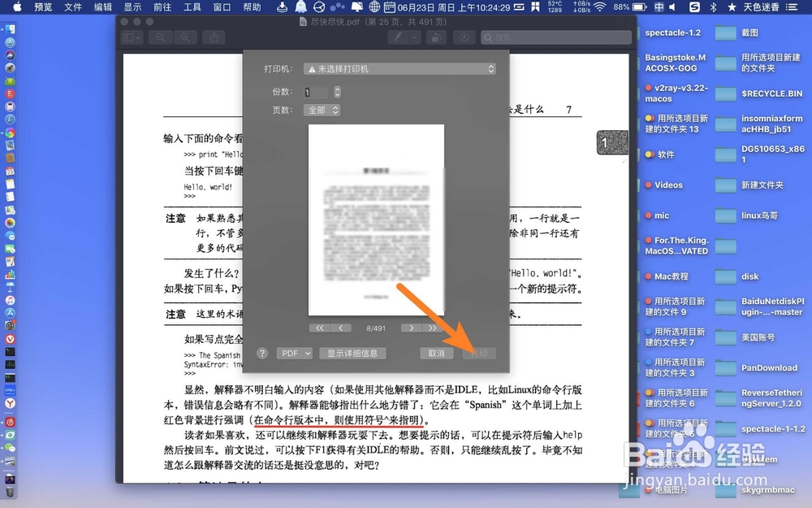This screenshot has height=508, width=812.
Task: Click the zoom out magnifier icon
Action: click(161, 37)
